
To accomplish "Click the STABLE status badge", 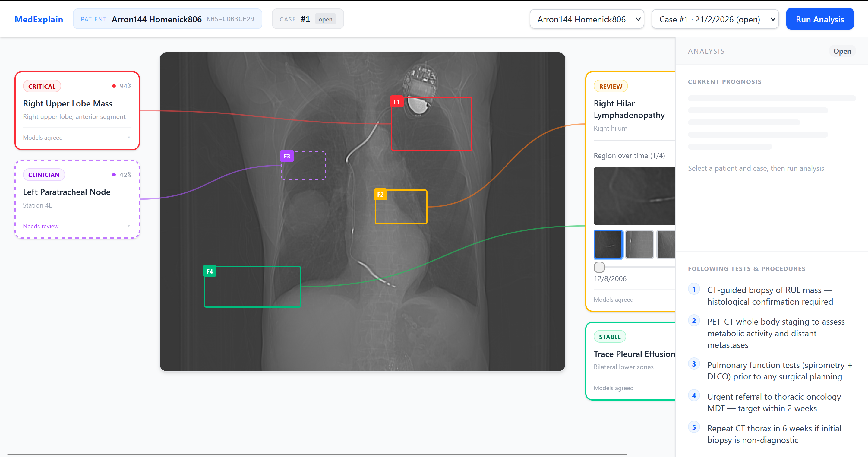I will coord(610,337).
